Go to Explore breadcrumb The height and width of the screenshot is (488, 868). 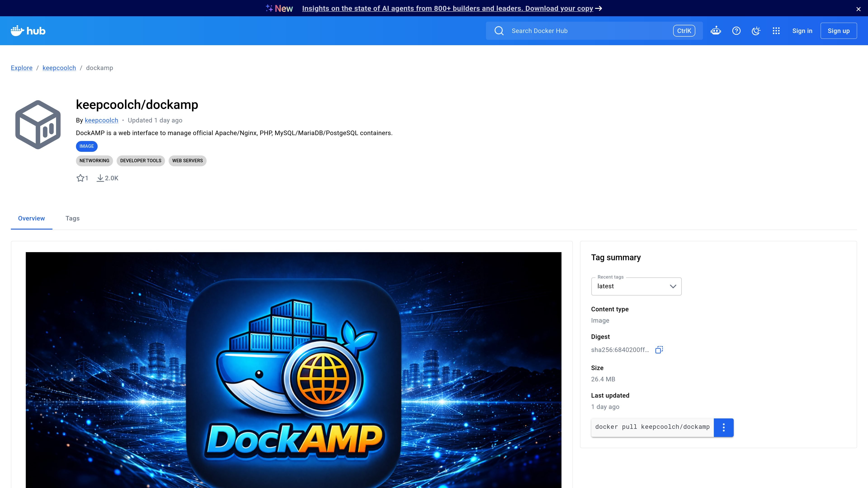(x=21, y=68)
